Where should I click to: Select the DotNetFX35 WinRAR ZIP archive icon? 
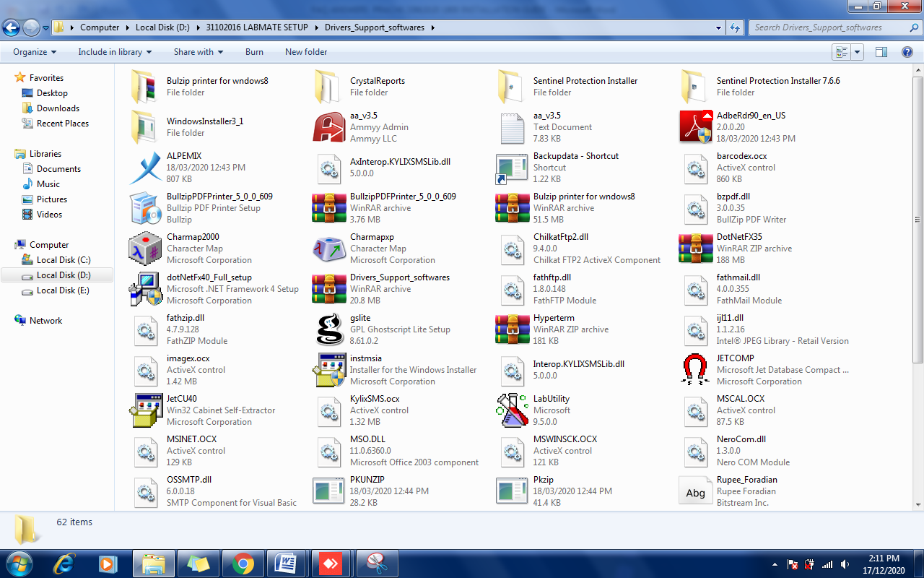(696, 249)
